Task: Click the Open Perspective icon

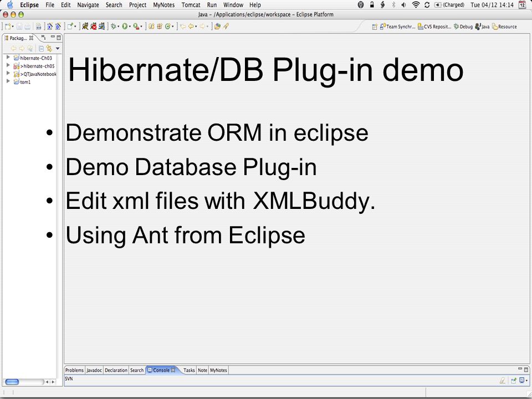Action: click(x=375, y=27)
